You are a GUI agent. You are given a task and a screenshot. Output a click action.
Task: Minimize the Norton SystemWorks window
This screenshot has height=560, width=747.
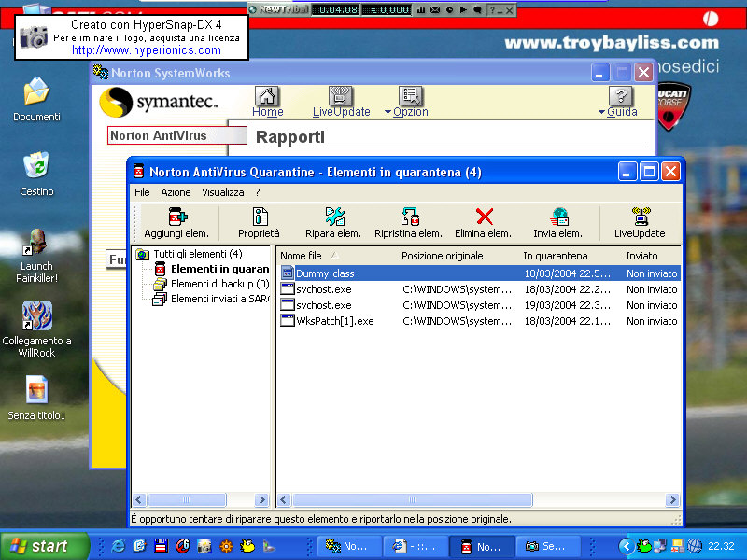599,73
